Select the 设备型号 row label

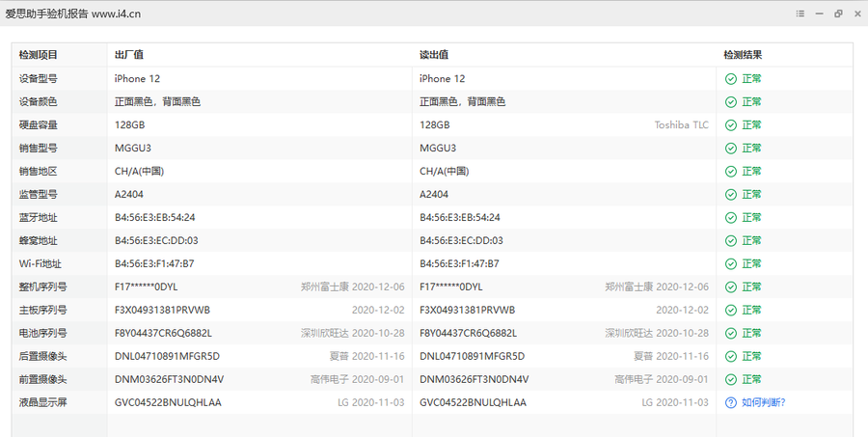point(39,79)
